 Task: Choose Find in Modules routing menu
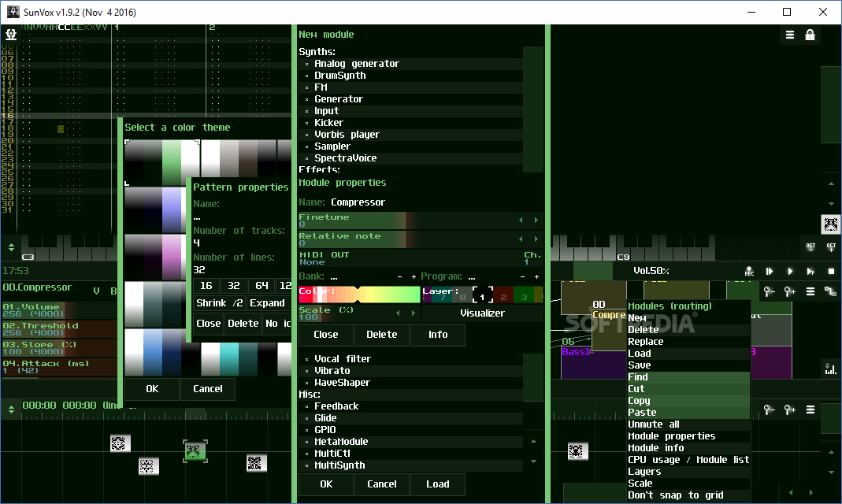688,377
